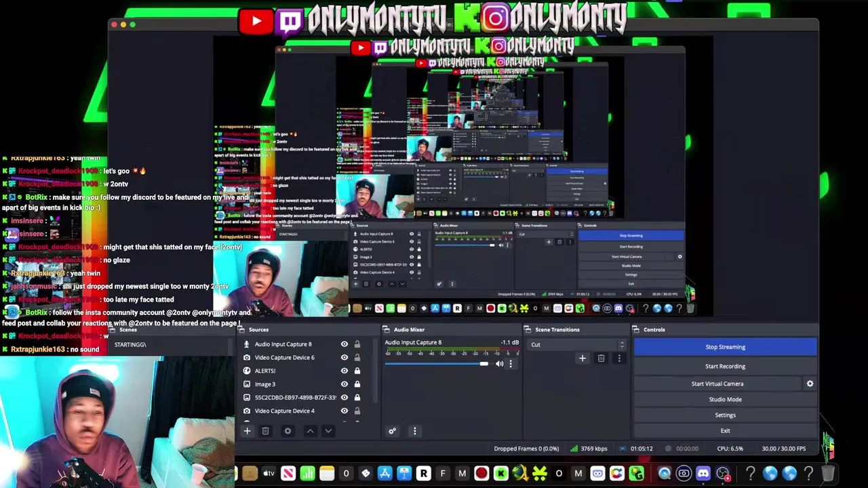
Task: Open OBS Settings from Controls
Action: (725, 415)
